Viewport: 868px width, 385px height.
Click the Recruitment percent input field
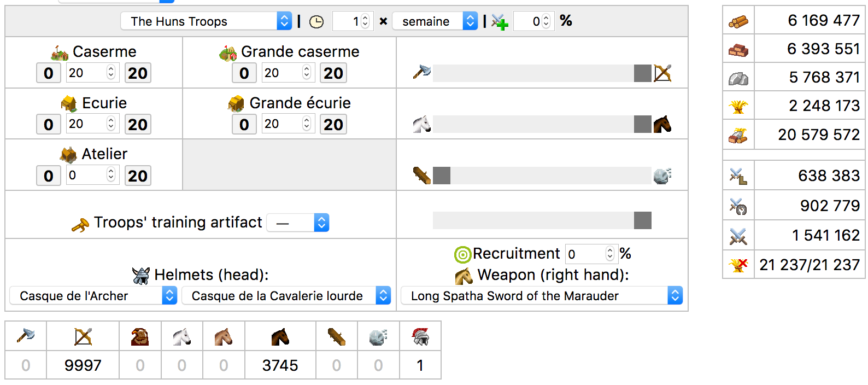click(x=591, y=254)
